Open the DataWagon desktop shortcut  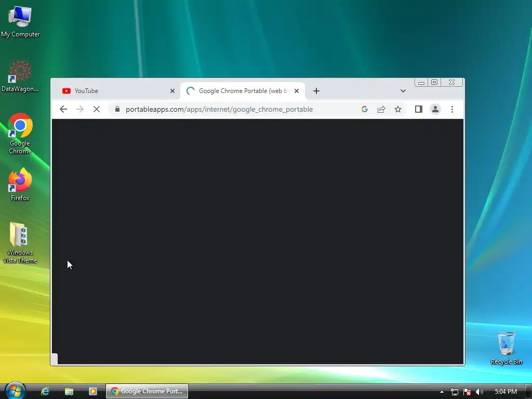tap(20, 76)
